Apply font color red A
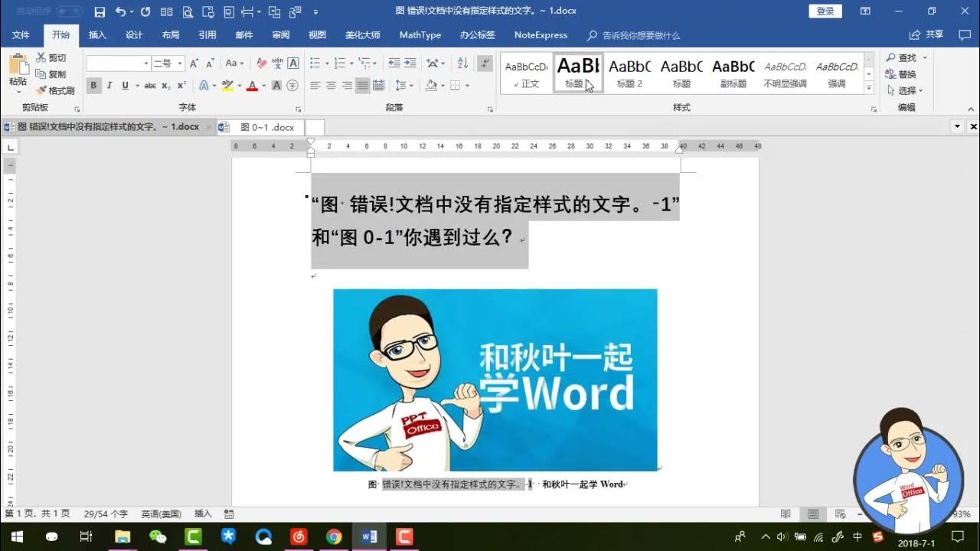This screenshot has height=551, width=980. (x=252, y=86)
